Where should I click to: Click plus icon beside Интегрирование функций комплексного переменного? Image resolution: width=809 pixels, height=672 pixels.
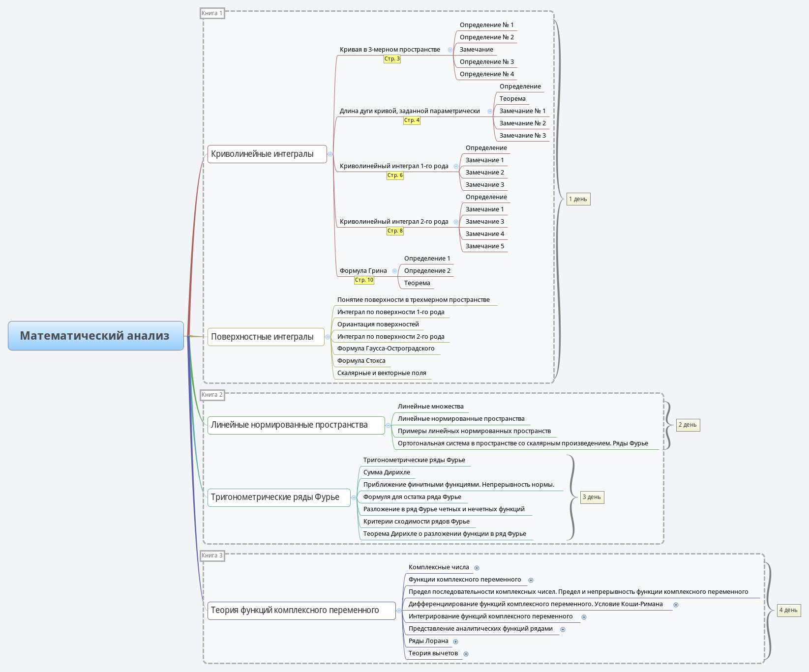coord(584,617)
